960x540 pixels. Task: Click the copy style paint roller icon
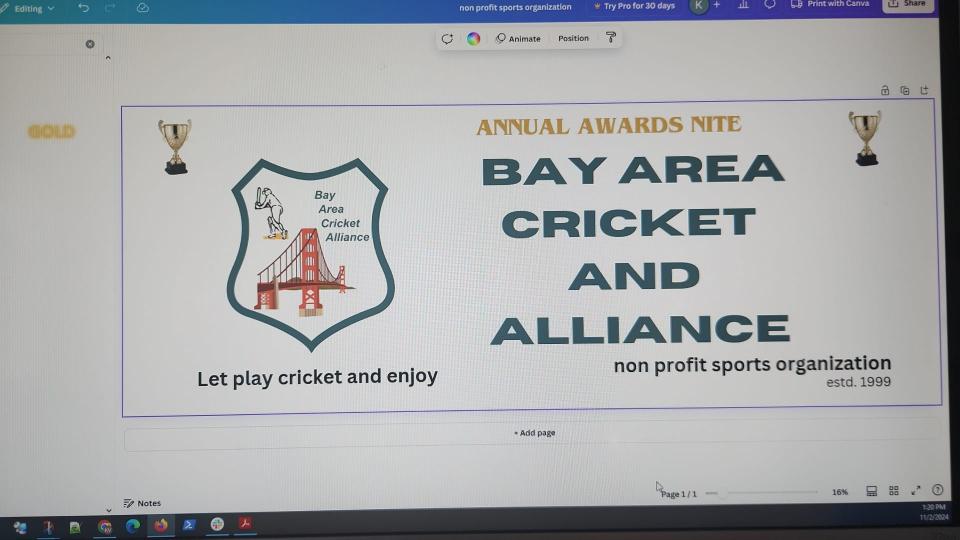click(610, 38)
